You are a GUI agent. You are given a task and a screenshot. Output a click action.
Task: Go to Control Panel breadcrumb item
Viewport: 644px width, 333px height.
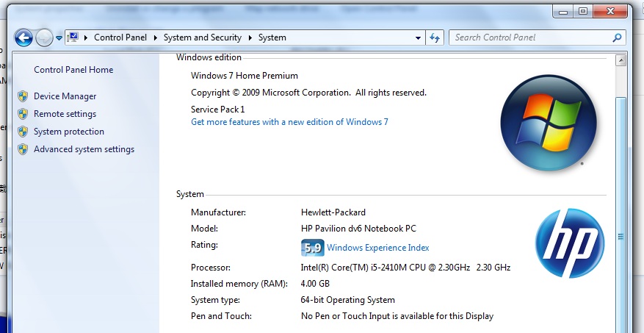coord(120,37)
